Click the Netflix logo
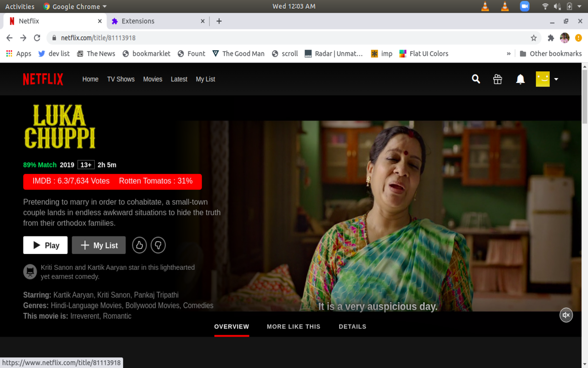588x368 pixels. click(43, 79)
